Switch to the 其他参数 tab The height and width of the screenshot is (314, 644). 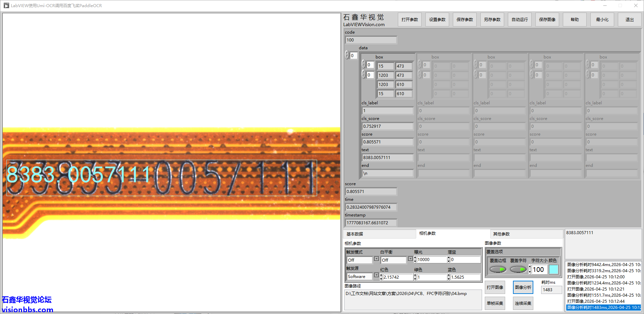[x=502, y=234]
